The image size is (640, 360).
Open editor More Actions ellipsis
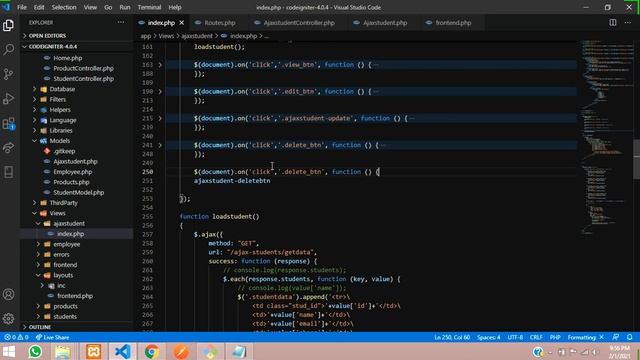628,23
